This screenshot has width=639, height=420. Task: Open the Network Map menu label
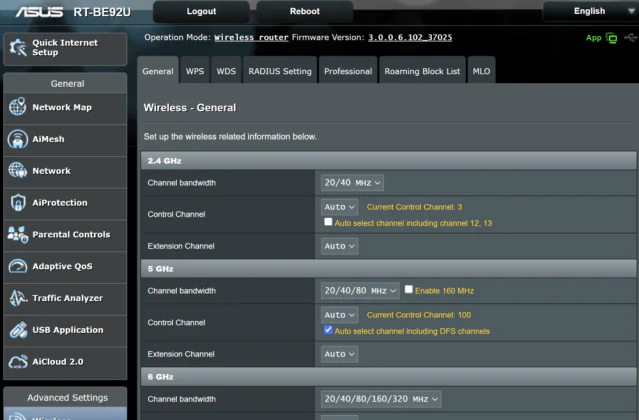62,107
